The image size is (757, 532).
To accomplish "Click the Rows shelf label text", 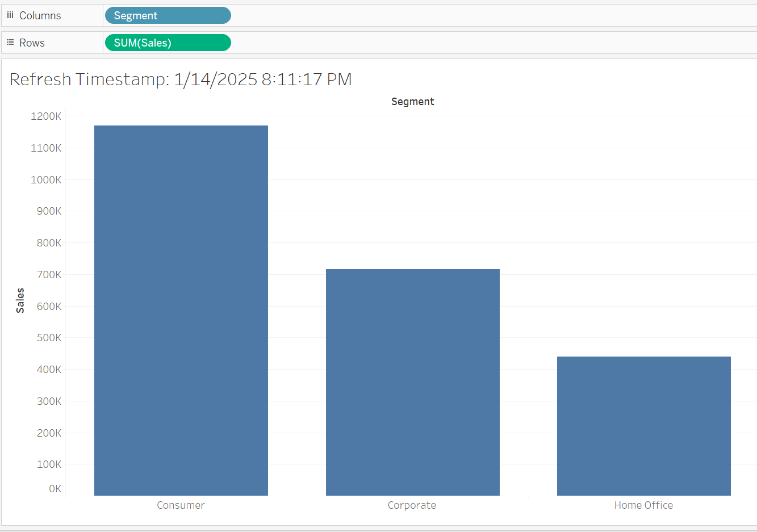I will (32, 42).
